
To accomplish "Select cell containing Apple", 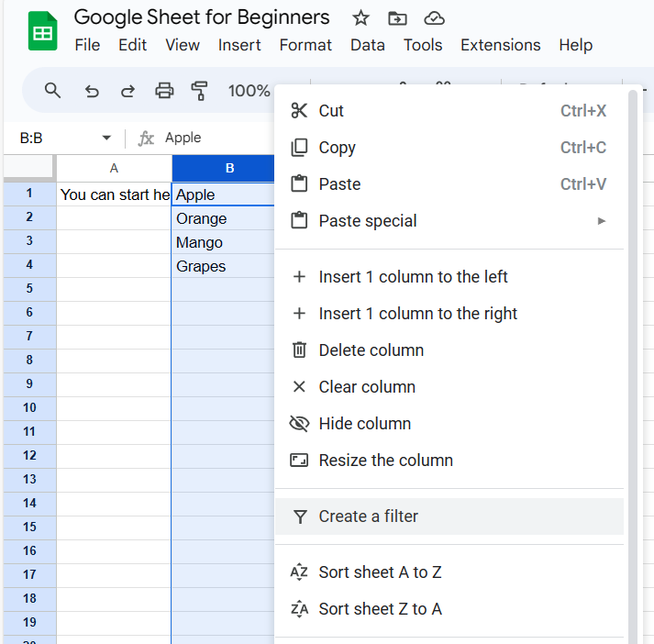I will coord(223,194).
